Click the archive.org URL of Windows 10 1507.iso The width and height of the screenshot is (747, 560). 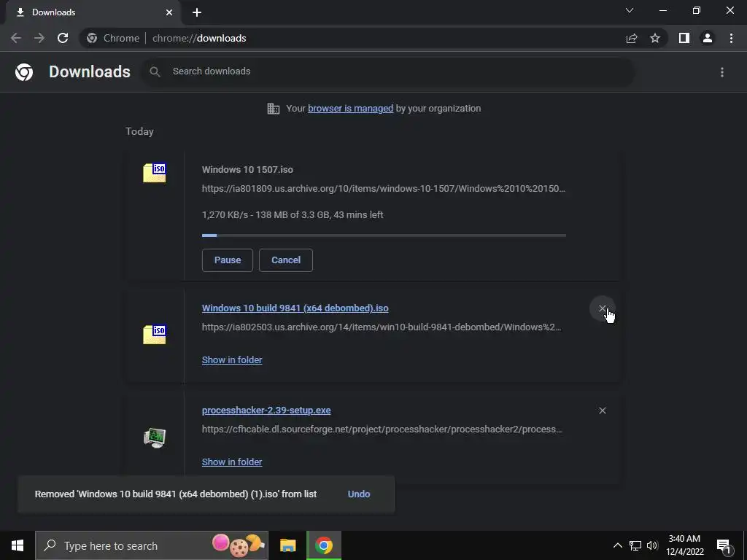(384, 189)
